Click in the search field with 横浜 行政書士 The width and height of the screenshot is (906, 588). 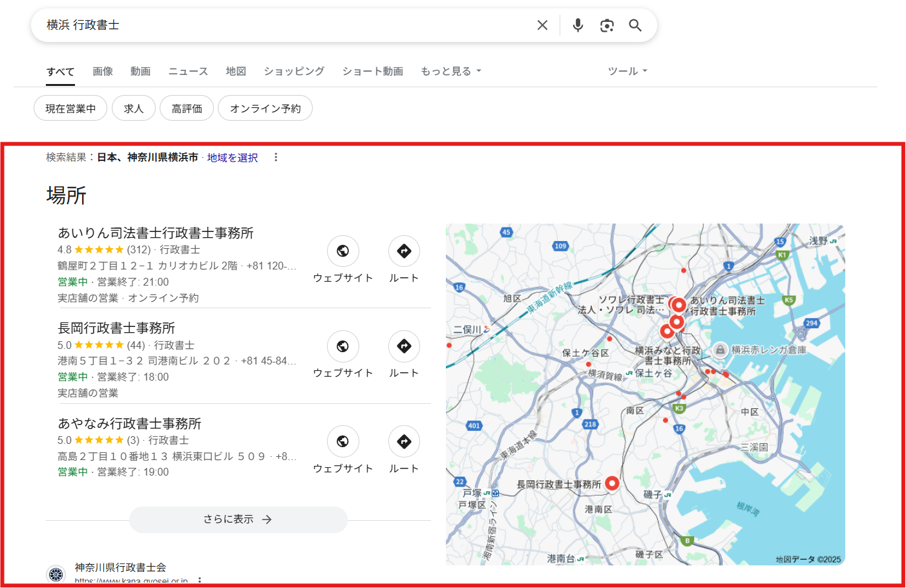coord(284,25)
